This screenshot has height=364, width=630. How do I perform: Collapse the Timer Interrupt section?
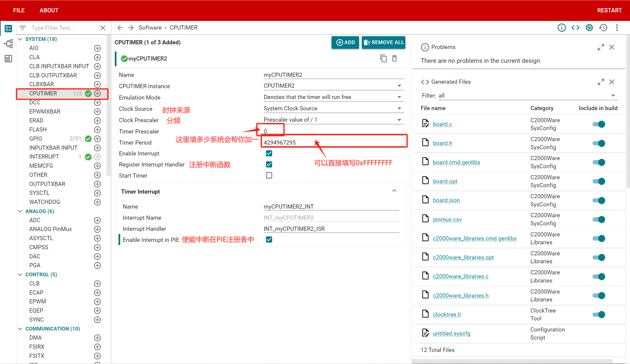(394, 191)
